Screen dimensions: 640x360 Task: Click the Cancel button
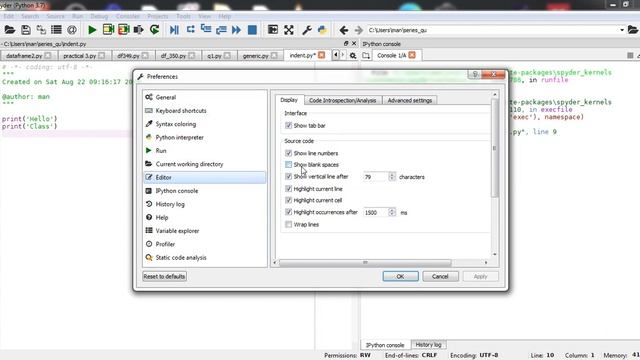[440, 276]
